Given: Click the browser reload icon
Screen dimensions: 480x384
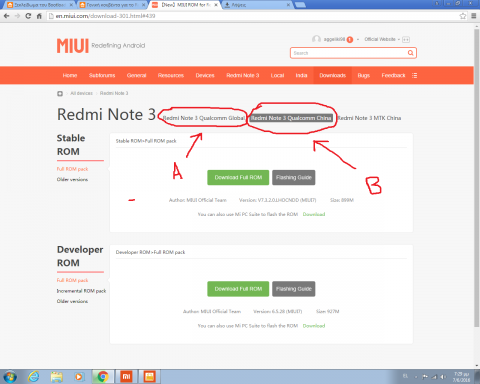Looking at the screenshot, I should pos(28,16).
